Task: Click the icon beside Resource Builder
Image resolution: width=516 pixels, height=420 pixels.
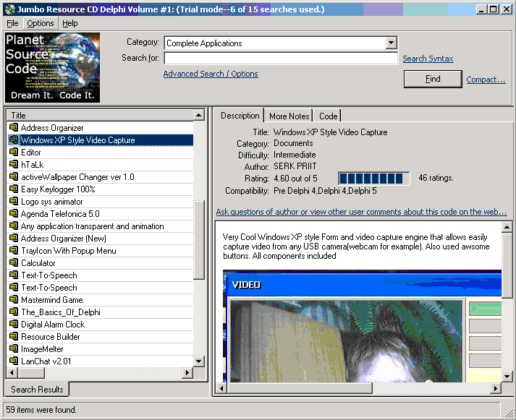Action: point(14,336)
